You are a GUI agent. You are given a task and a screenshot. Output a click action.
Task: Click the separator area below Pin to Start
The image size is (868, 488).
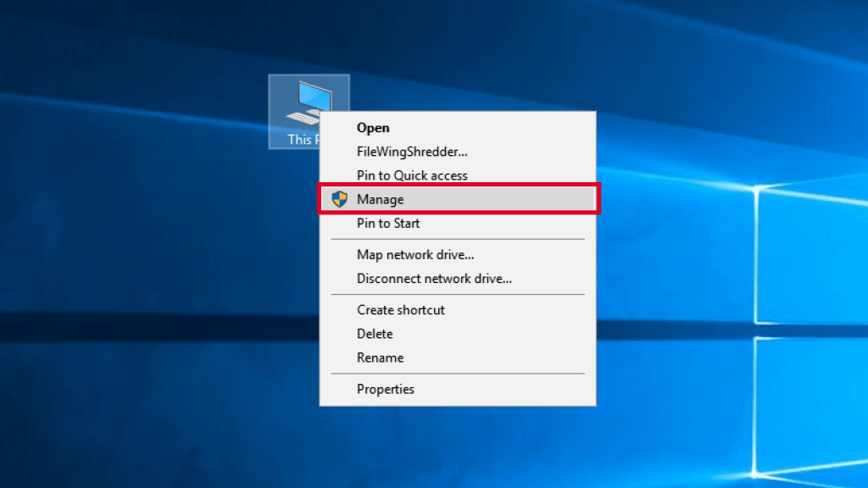pos(458,239)
